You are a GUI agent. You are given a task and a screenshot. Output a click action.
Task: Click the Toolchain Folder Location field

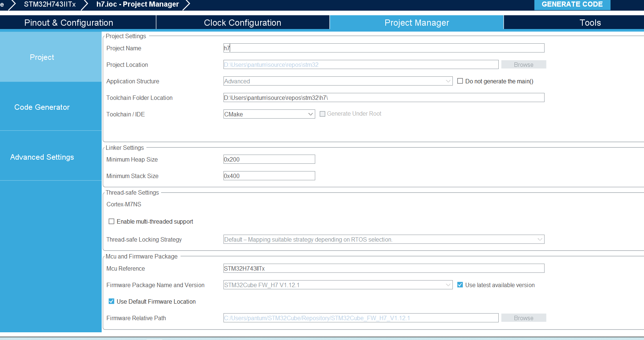384,98
